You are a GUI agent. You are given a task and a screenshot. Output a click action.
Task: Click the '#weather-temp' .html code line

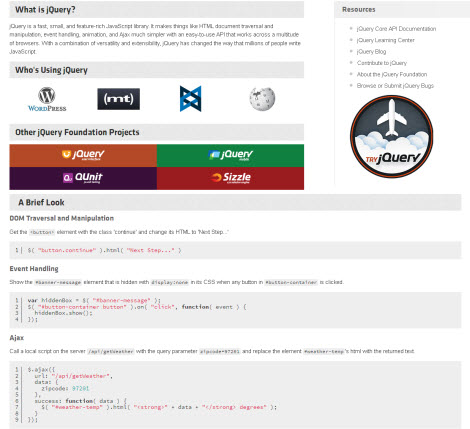pyautogui.click(x=159, y=407)
